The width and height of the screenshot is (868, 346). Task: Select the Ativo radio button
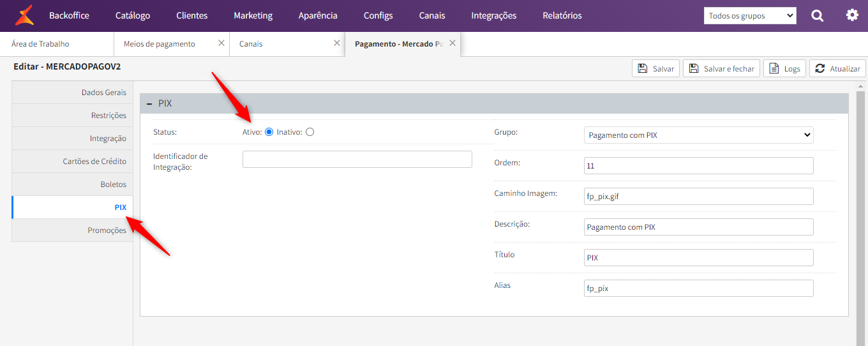[269, 132]
